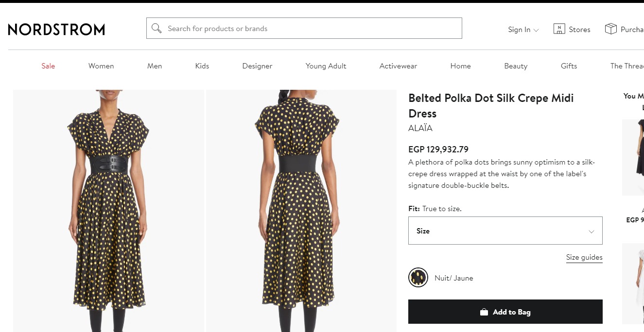The image size is (644, 332).
Task: Click the Stores icon
Action: click(559, 29)
